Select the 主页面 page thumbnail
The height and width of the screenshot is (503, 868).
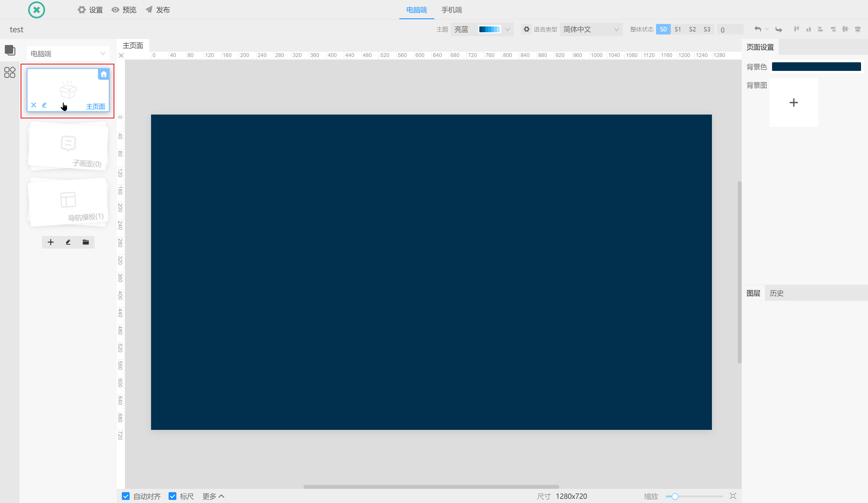68,90
